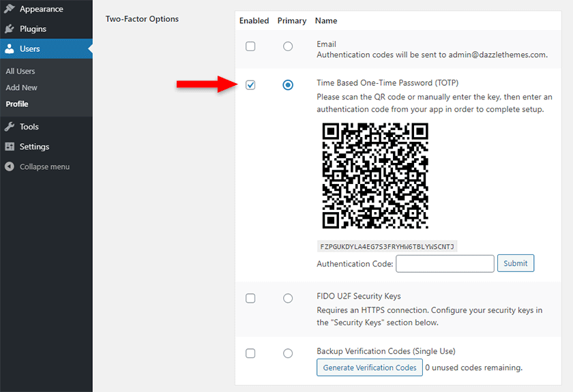Uncheck the TOTP enabled checkbox
The height and width of the screenshot is (392, 573).
click(x=250, y=85)
